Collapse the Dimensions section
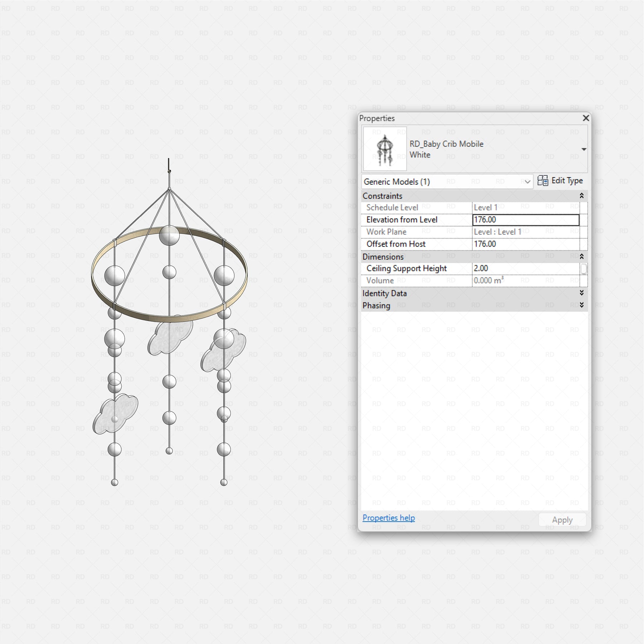 click(581, 257)
